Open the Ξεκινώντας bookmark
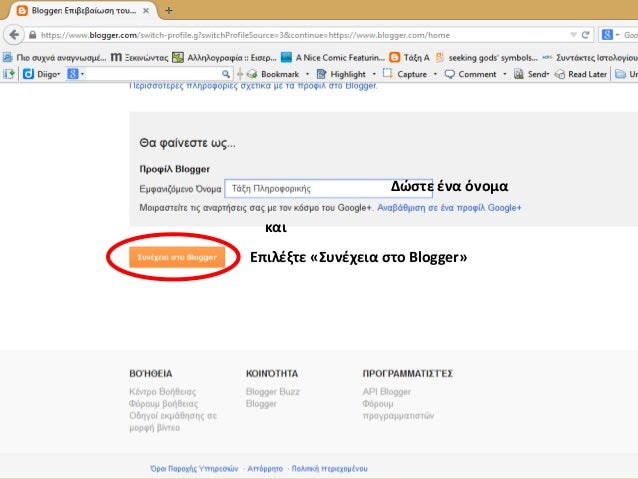This screenshot has width=638, height=479. click(140, 57)
